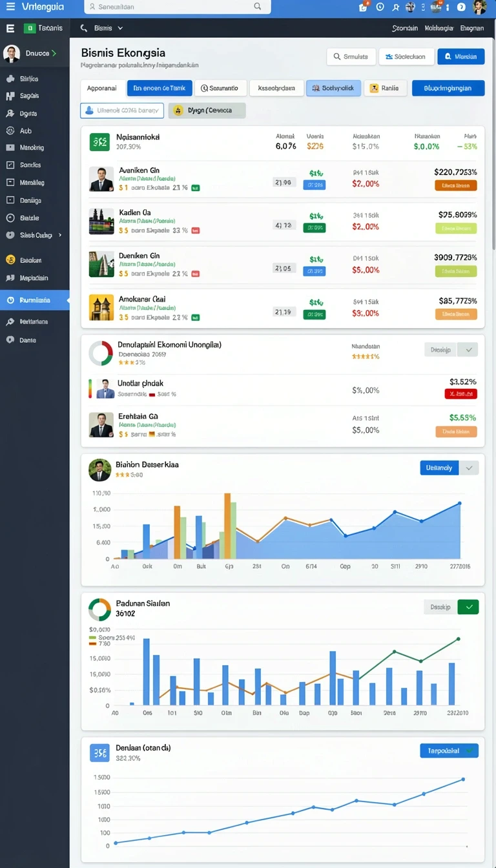The width and height of the screenshot is (496, 868).
Task: Click the green Tartanis icon in second bar
Action: [x=29, y=28]
